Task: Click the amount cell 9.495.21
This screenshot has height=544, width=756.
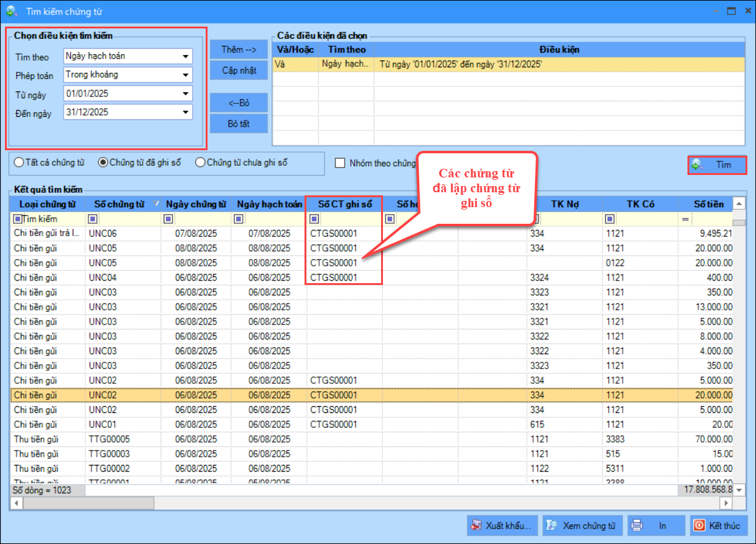Action: (705, 233)
